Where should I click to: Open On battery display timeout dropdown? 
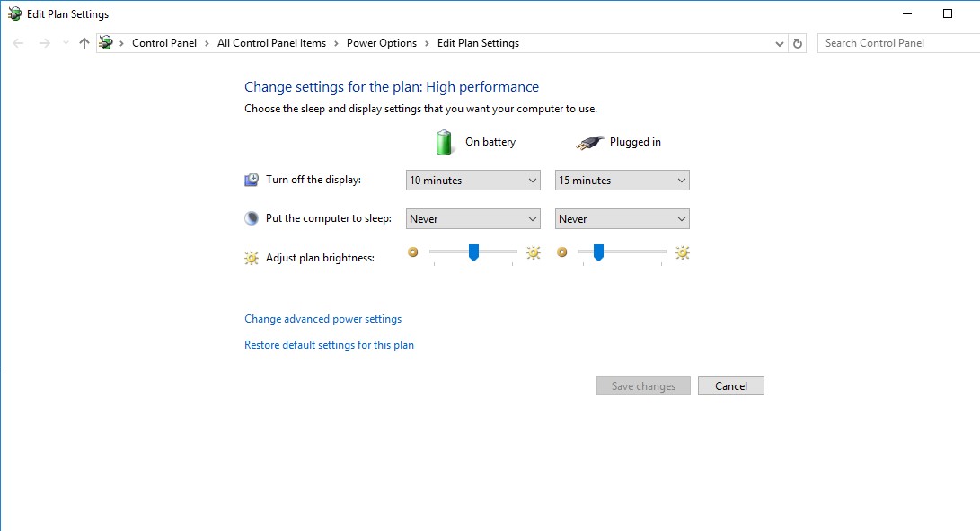pyautogui.click(x=473, y=180)
